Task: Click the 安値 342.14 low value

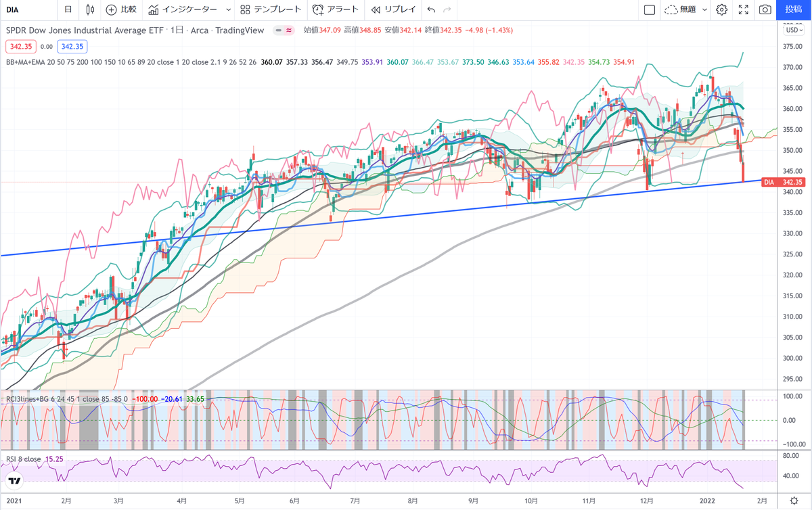Action: coord(403,30)
